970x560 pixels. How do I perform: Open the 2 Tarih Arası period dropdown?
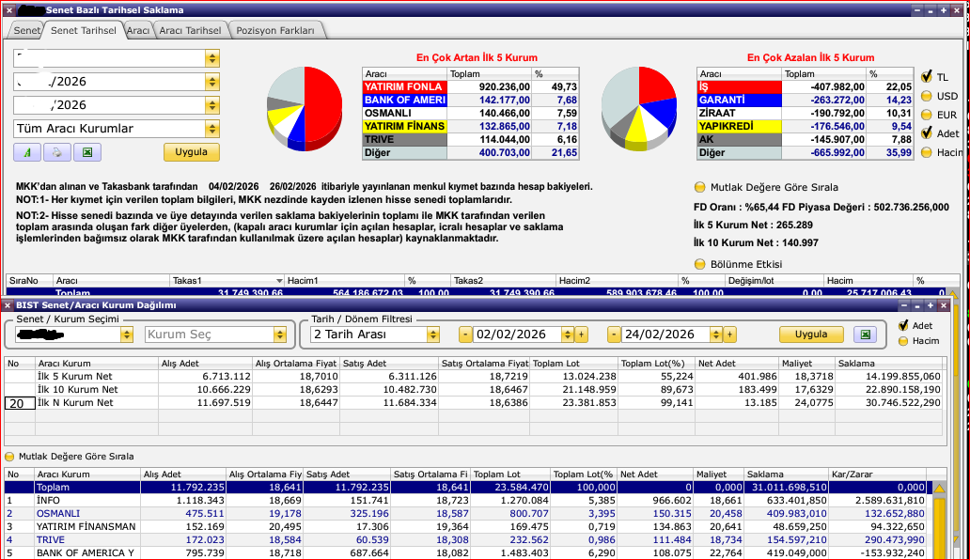click(433, 334)
